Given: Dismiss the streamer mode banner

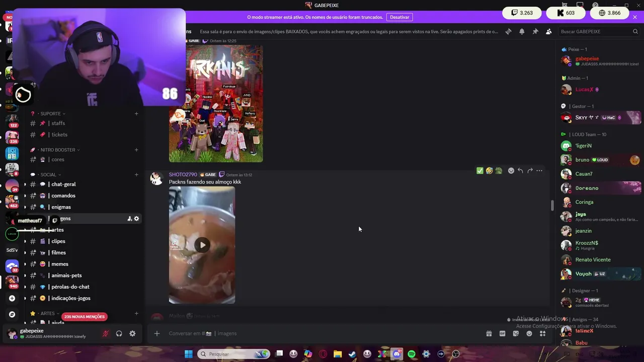Looking at the screenshot, I should 635,17.
